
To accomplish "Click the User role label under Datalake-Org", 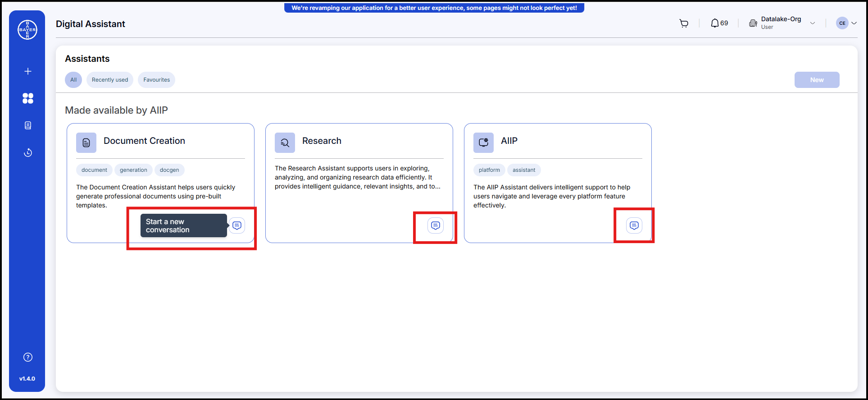I will tap(767, 27).
